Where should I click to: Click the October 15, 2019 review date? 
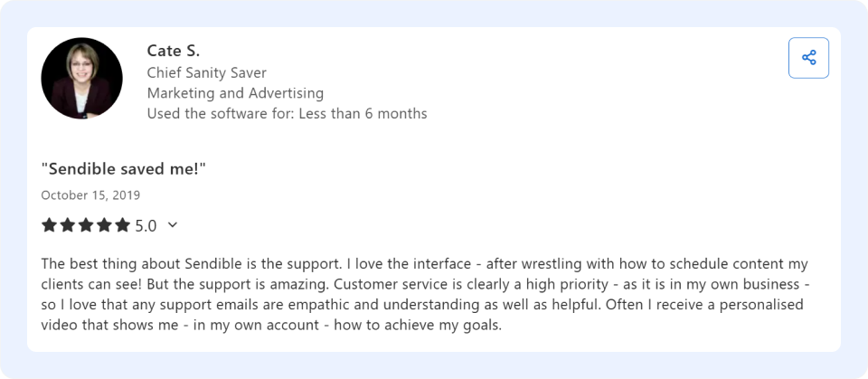[90, 195]
